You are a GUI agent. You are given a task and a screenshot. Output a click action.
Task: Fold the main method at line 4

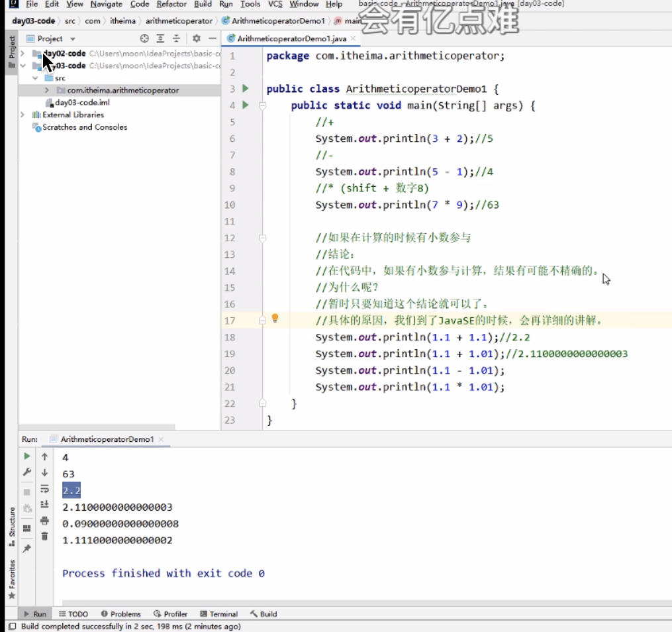point(263,105)
